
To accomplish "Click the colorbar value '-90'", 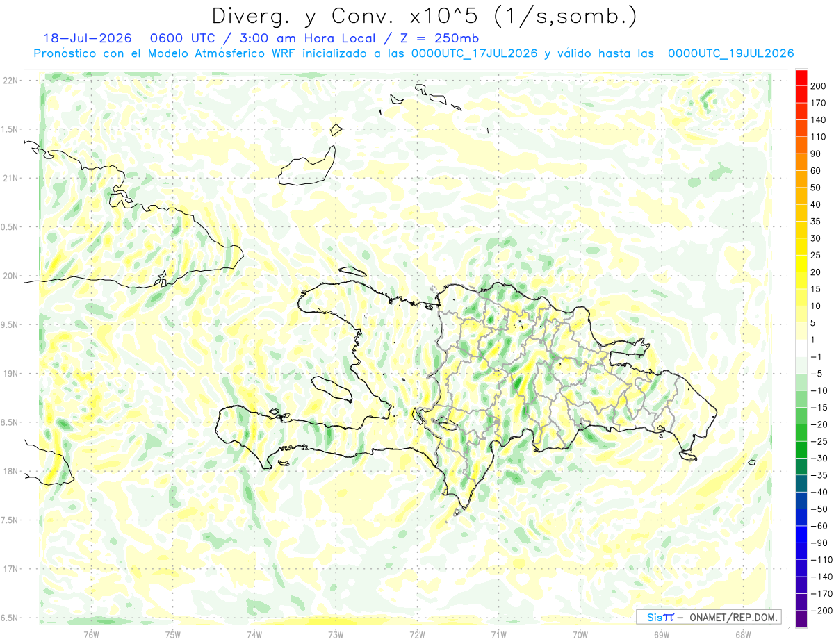I will tap(819, 543).
